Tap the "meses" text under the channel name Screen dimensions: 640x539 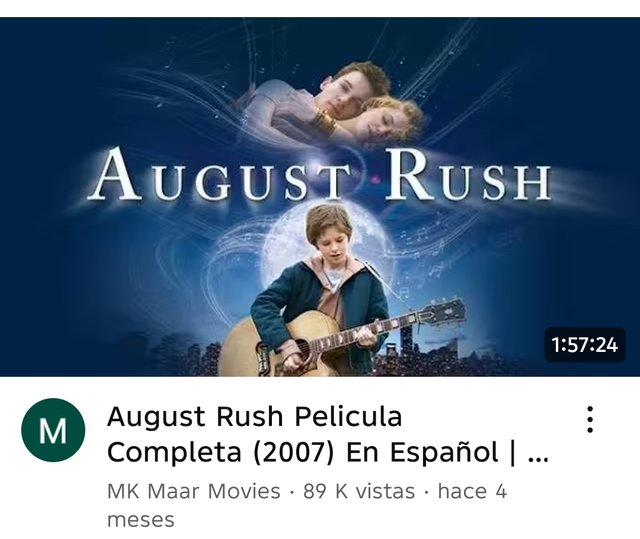(x=140, y=520)
